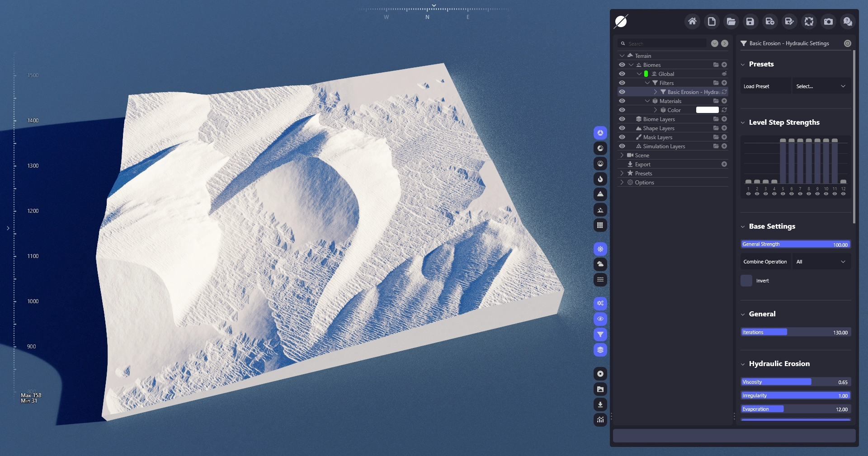
Task: Create a new file using the blank page icon
Action: click(x=712, y=21)
